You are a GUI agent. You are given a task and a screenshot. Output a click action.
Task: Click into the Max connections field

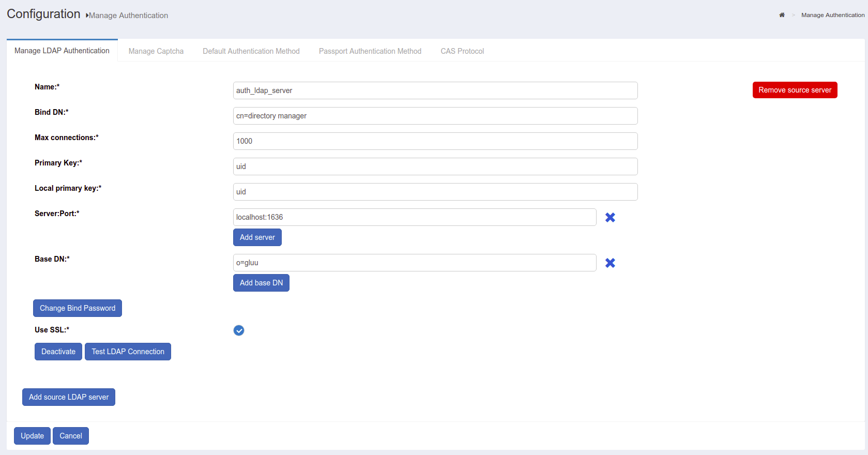tap(435, 141)
